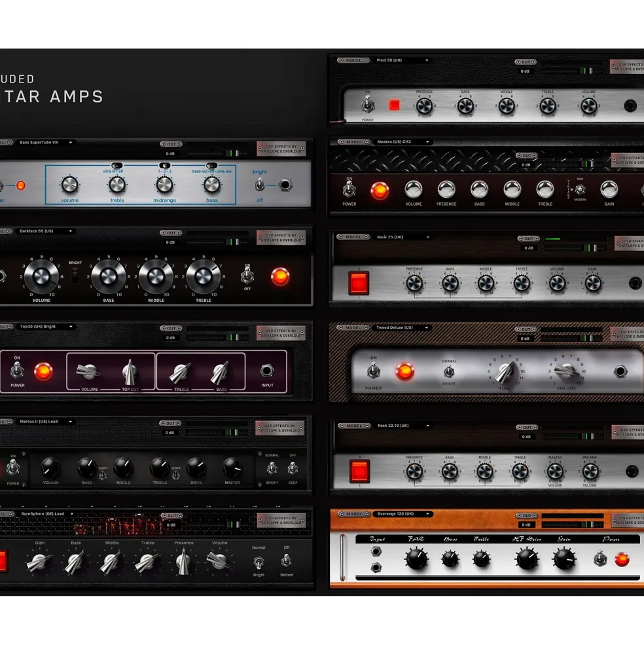Open the Overange 120 (UK) model dropdown

pos(402,514)
